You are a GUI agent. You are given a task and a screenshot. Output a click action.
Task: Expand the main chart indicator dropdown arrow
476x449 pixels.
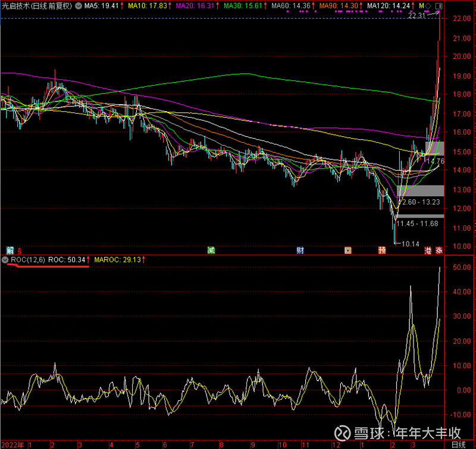(x=79, y=6)
